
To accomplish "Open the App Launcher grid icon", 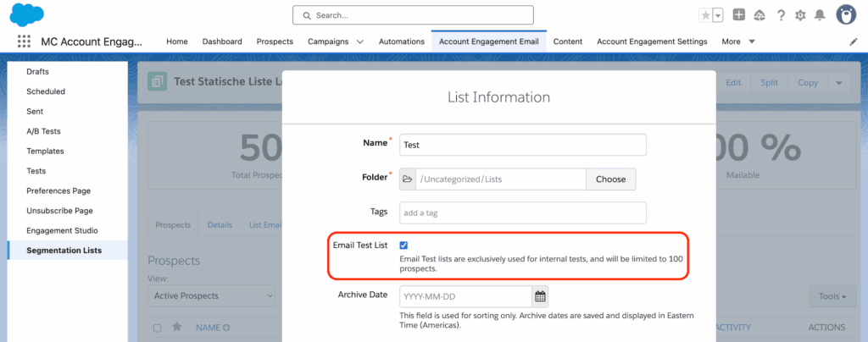I will coord(24,41).
